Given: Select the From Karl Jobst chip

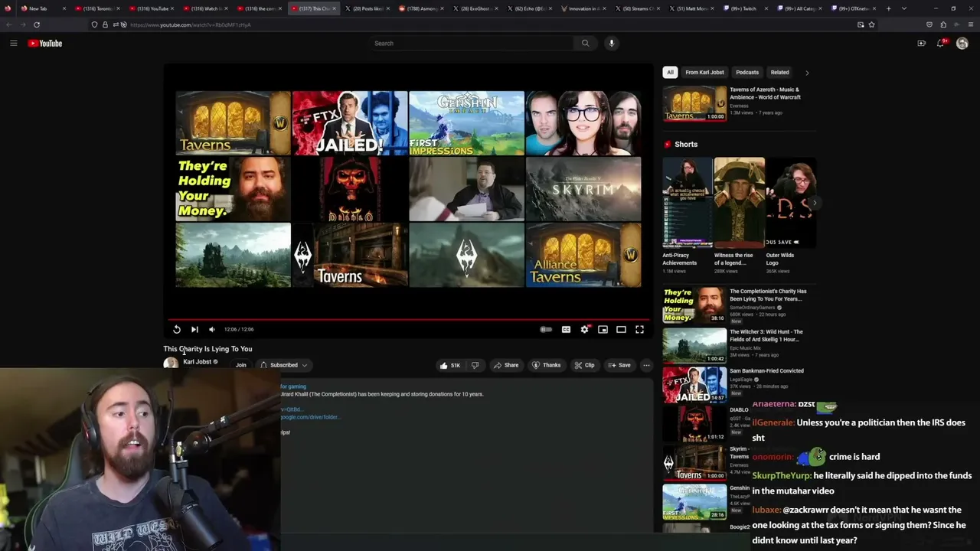Looking at the screenshot, I should pos(704,73).
